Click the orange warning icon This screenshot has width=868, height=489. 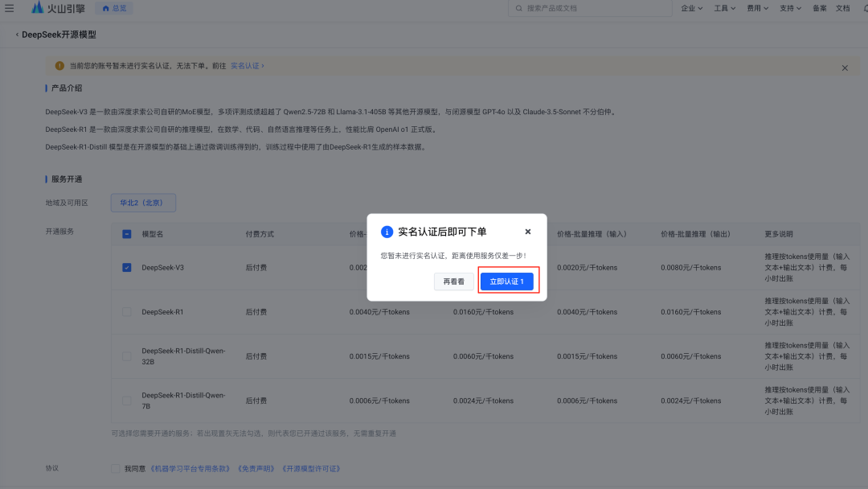[59, 66]
